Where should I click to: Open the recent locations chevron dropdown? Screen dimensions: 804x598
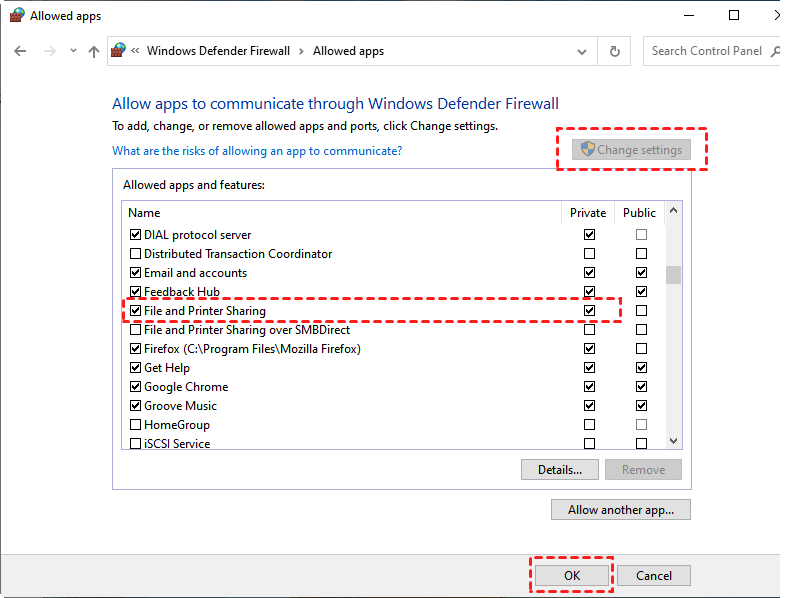(x=71, y=51)
